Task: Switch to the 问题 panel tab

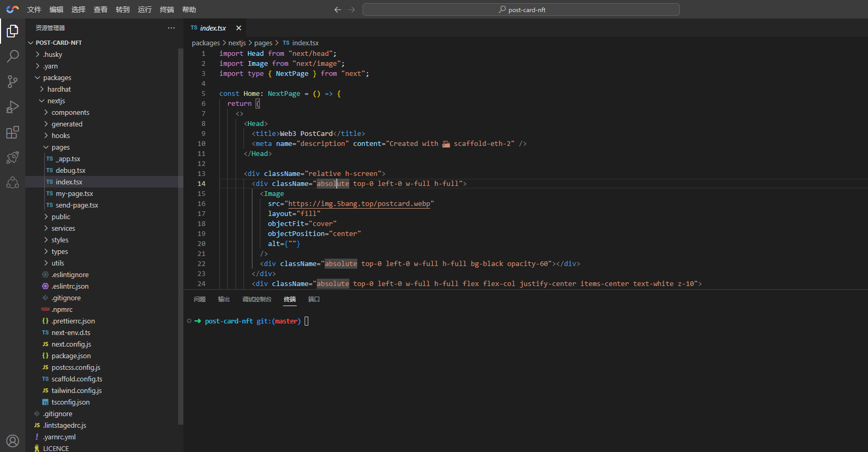Action: pos(200,299)
